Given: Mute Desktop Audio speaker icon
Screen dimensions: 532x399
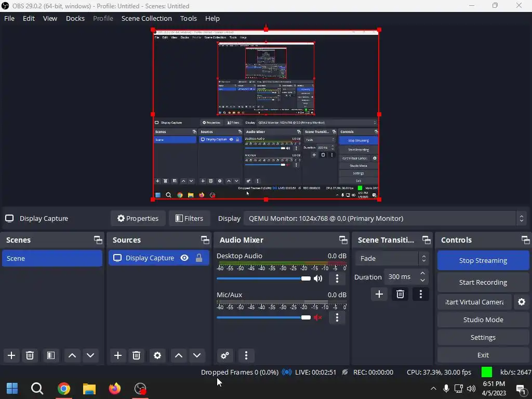Looking at the screenshot, I should (x=318, y=278).
